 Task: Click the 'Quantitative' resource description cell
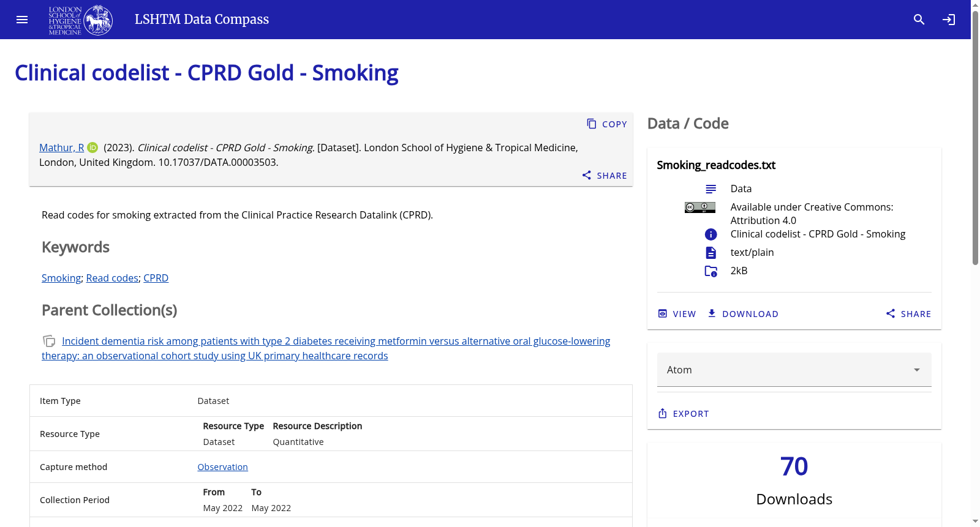(298, 442)
